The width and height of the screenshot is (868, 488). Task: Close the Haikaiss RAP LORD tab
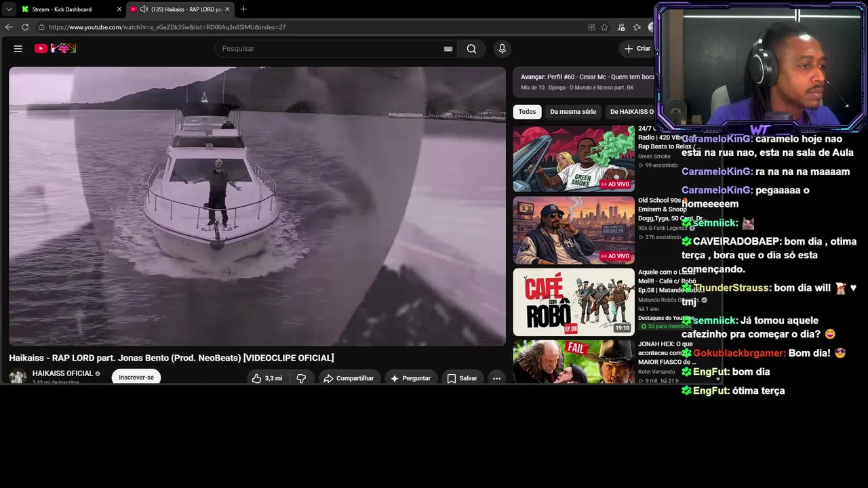[227, 9]
